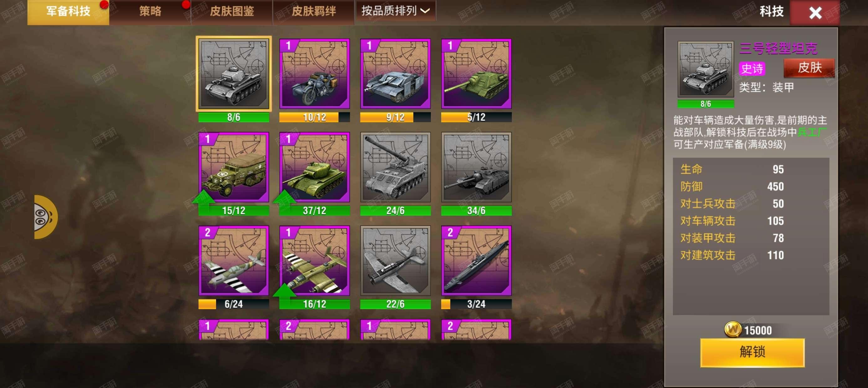Open the 皮肤羁绊 tab
The width and height of the screenshot is (868, 388).
point(313,12)
